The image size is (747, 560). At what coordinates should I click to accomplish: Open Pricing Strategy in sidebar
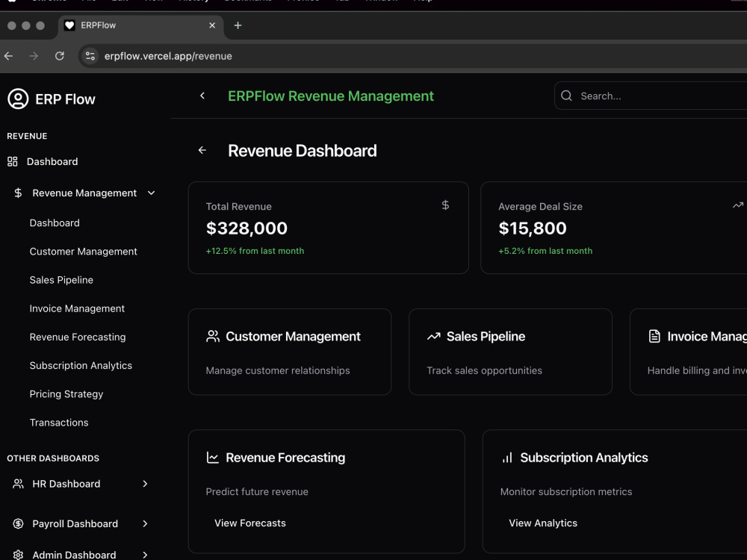(x=66, y=394)
